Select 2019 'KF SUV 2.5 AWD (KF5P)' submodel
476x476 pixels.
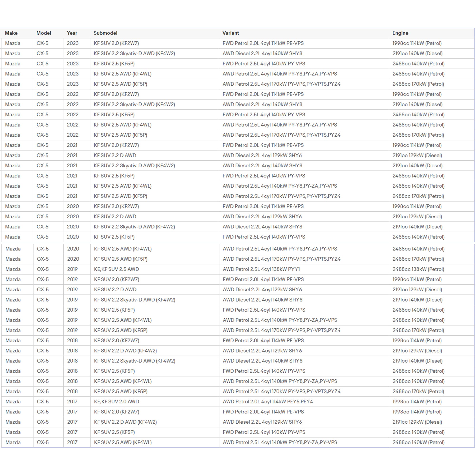click(120, 330)
